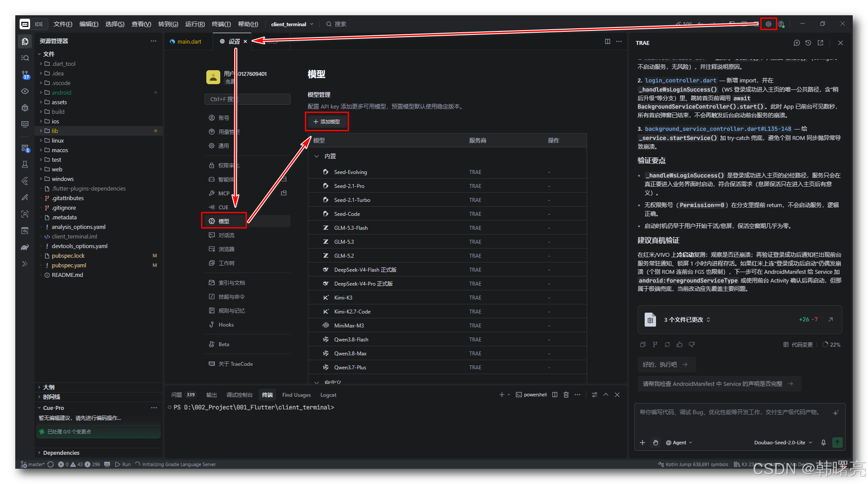Open the Gradle elephant icon
Screen dimensions: 868x484
coord(25,247)
